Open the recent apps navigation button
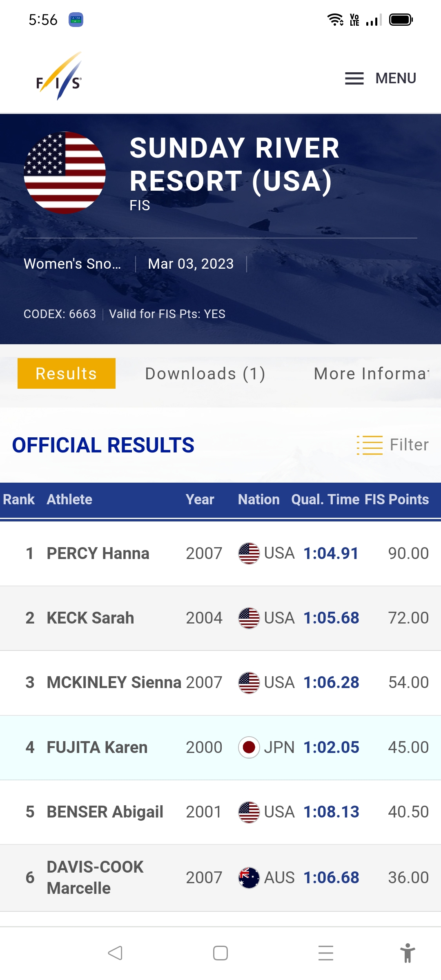Image resolution: width=441 pixels, height=980 pixels. coord(325,953)
